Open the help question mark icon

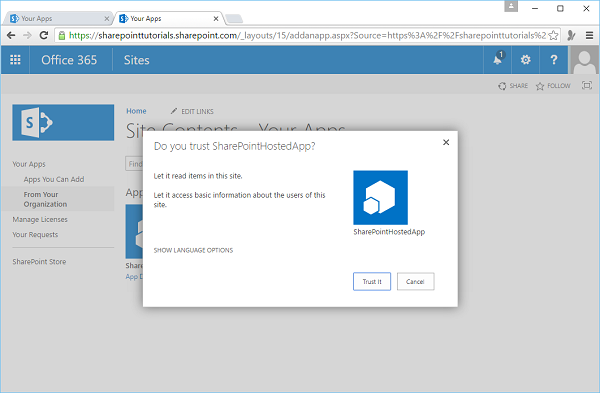tap(553, 60)
